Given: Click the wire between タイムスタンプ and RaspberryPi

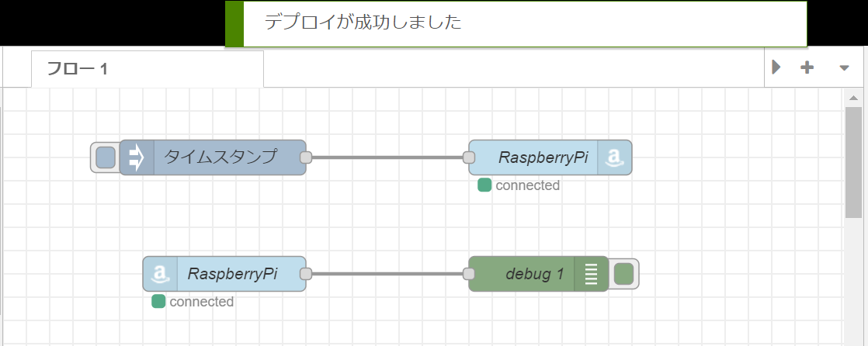Looking at the screenshot, I should pos(387,157).
